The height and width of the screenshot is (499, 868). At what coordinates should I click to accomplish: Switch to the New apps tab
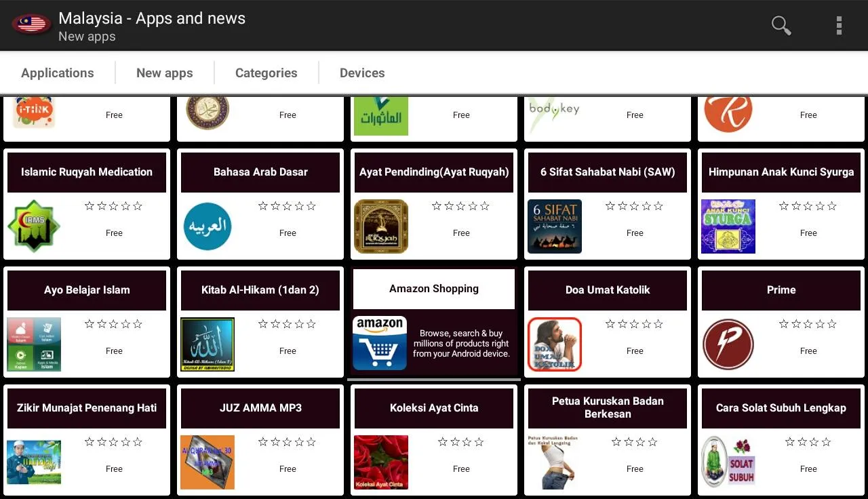coord(165,73)
